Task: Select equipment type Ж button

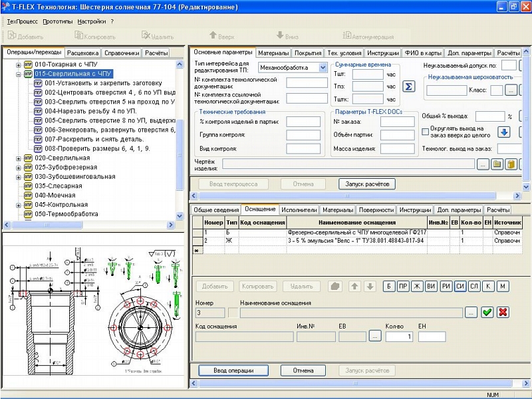Action: tap(417, 287)
